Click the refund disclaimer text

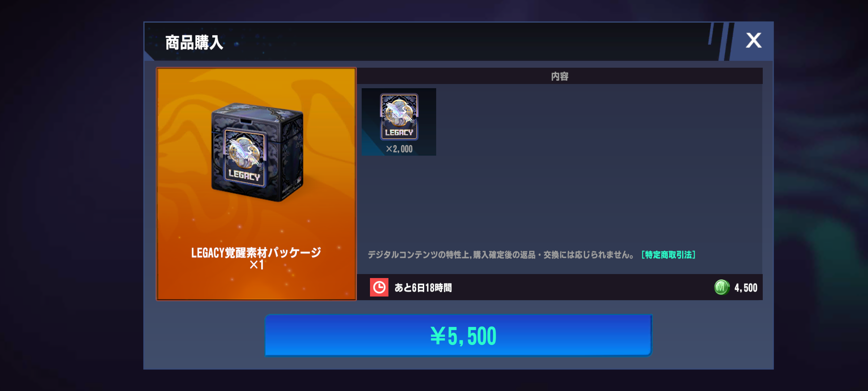(x=501, y=255)
